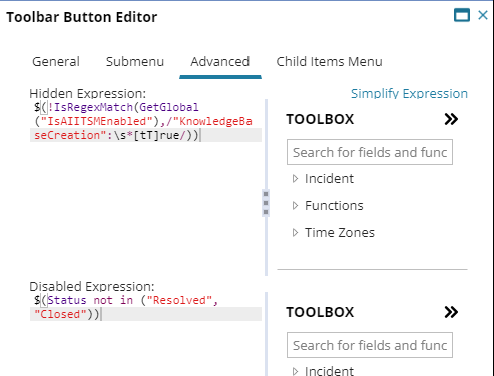Click search box in Disabled Expression toolbox

click(370, 345)
